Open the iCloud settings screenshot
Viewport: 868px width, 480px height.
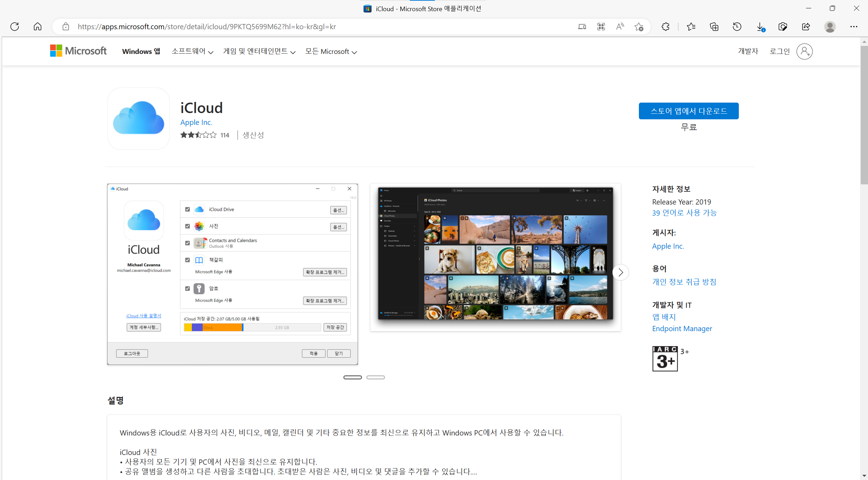pyautogui.click(x=233, y=274)
